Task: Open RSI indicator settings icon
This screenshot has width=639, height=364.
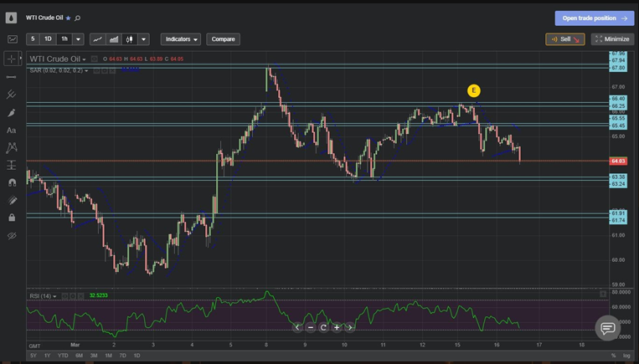Action: [73, 296]
